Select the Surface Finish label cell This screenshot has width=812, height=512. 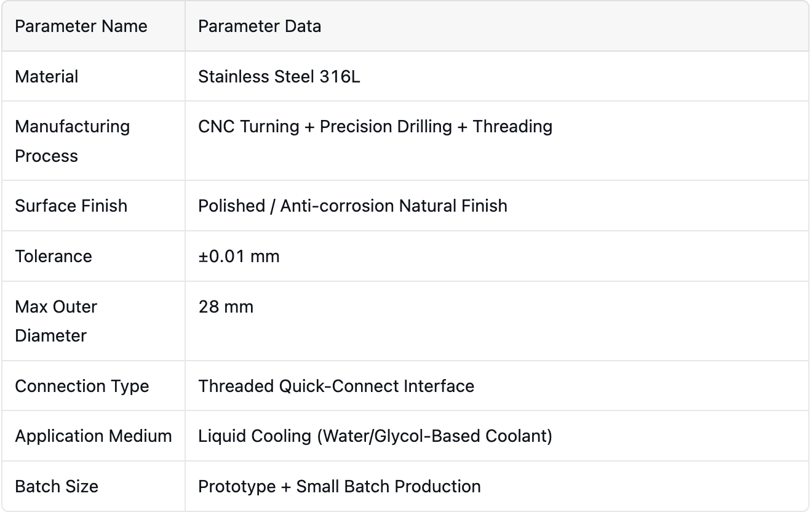point(94,206)
